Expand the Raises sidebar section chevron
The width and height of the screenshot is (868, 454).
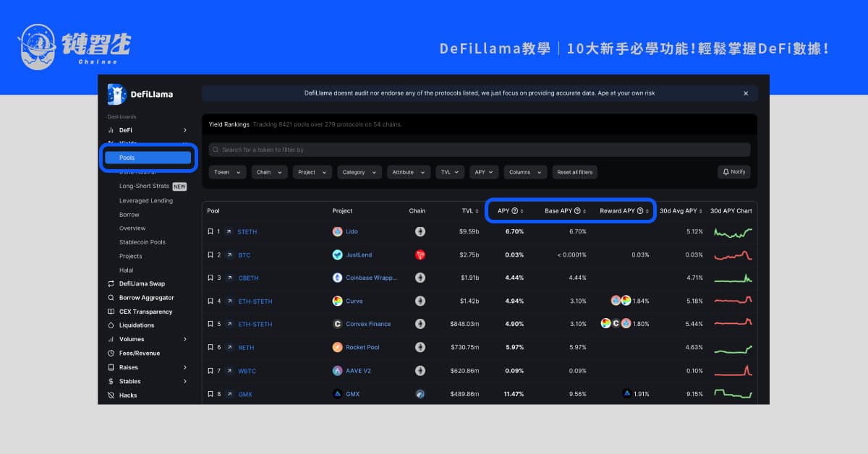(x=185, y=367)
